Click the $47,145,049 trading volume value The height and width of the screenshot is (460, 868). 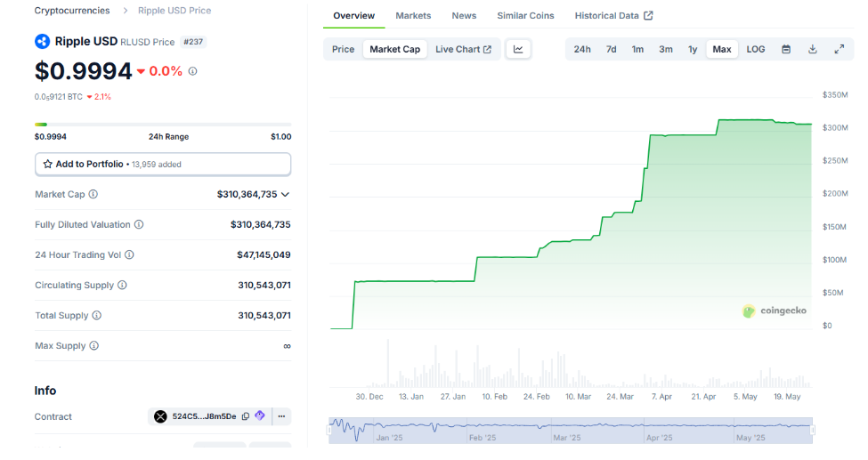pos(264,254)
